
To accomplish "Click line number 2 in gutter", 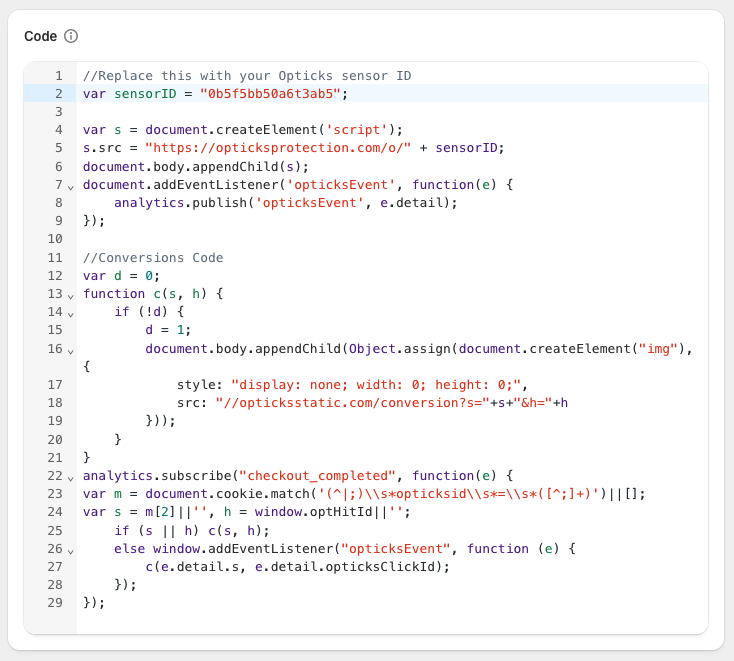I will [x=59, y=94].
